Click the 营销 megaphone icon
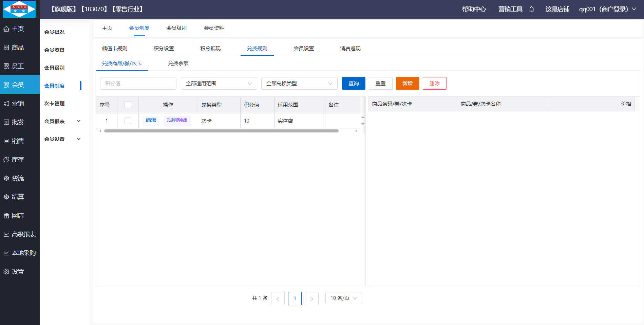 (x=6, y=104)
